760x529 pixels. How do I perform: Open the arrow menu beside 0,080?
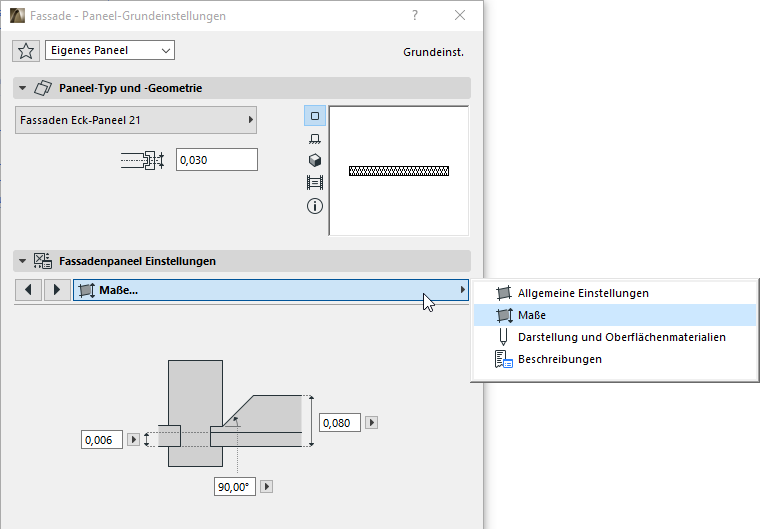tap(372, 422)
